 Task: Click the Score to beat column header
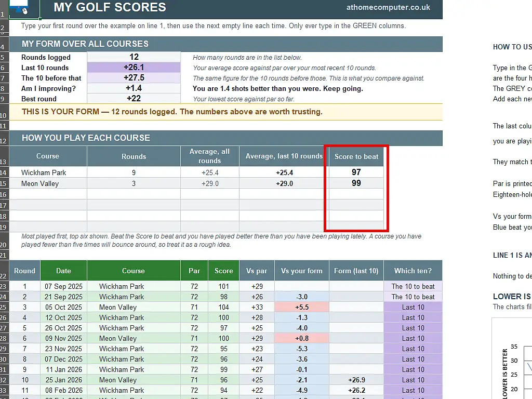click(x=356, y=156)
